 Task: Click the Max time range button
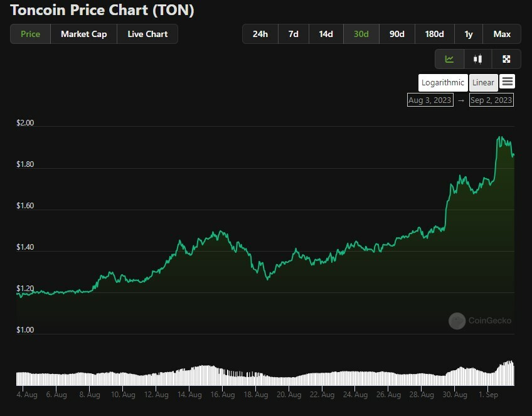(x=502, y=34)
